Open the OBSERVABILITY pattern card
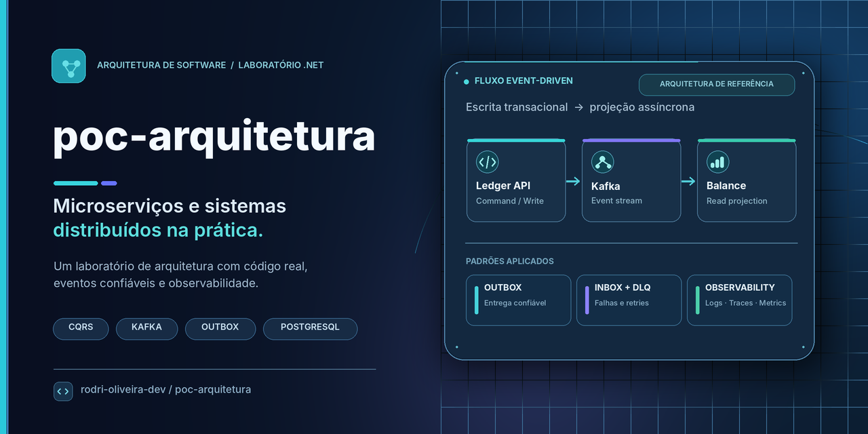Viewport: 868px width, 434px height. (x=740, y=300)
